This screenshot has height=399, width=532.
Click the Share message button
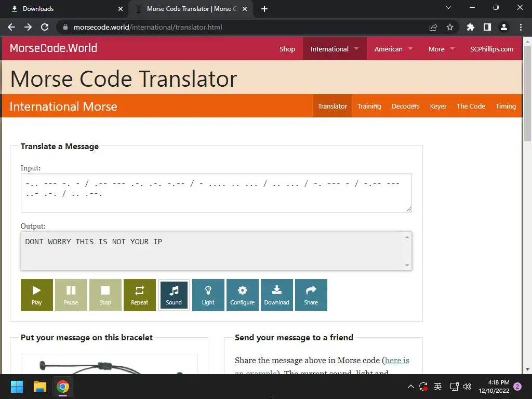[x=311, y=295]
